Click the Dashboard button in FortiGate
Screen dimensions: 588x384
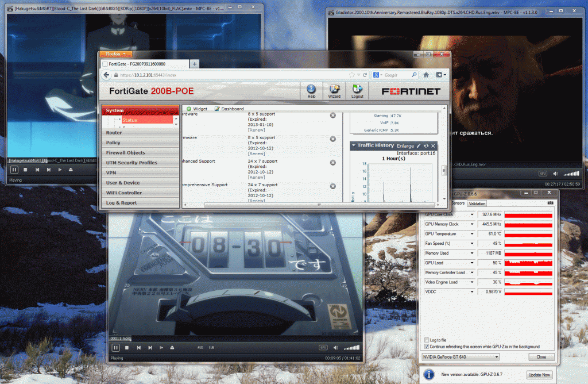pyautogui.click(x=229, y=109)
